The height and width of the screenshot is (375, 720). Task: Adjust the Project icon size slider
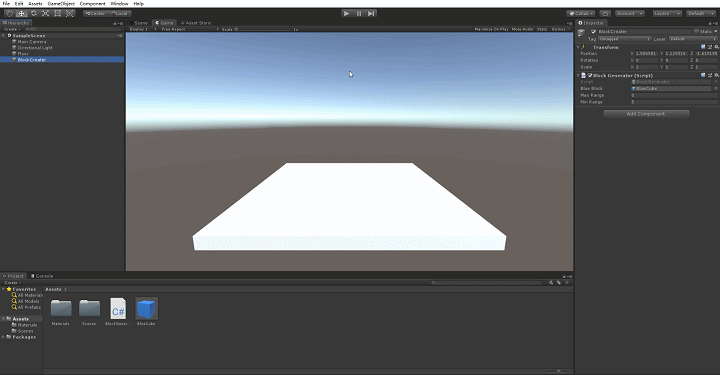pos(557,371)
